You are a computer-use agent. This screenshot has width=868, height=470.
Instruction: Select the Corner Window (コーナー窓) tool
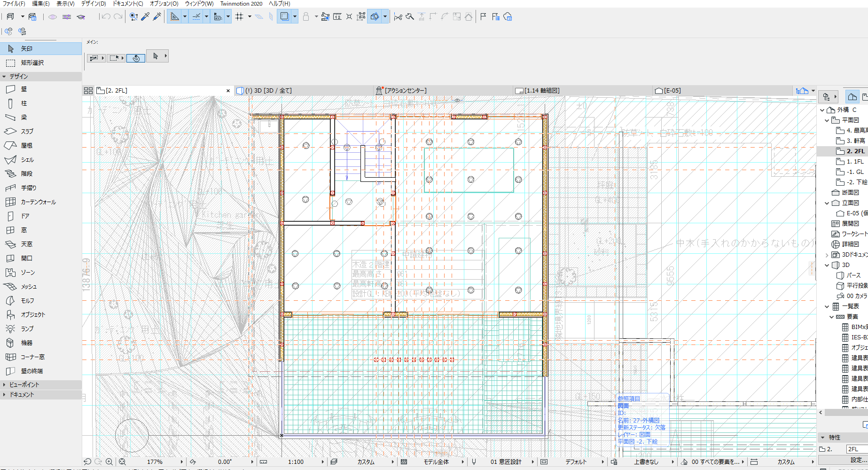pos(41,357)
